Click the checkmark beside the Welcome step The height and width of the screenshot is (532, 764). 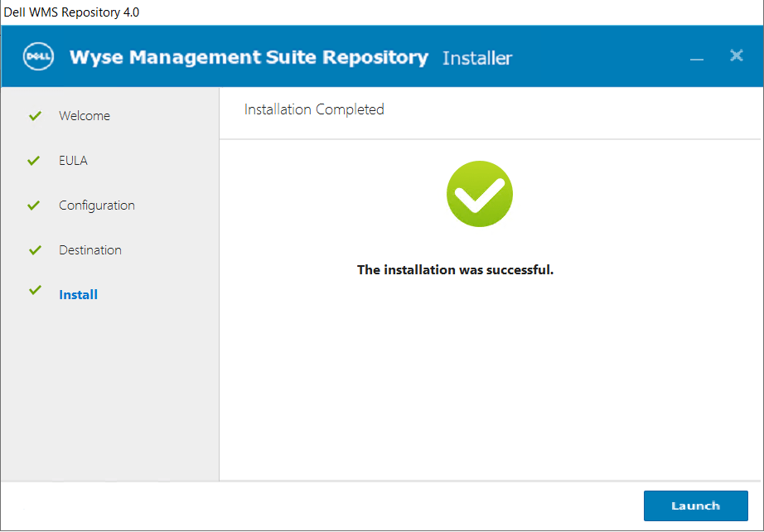pyautogui.click(x=35, y=116)
